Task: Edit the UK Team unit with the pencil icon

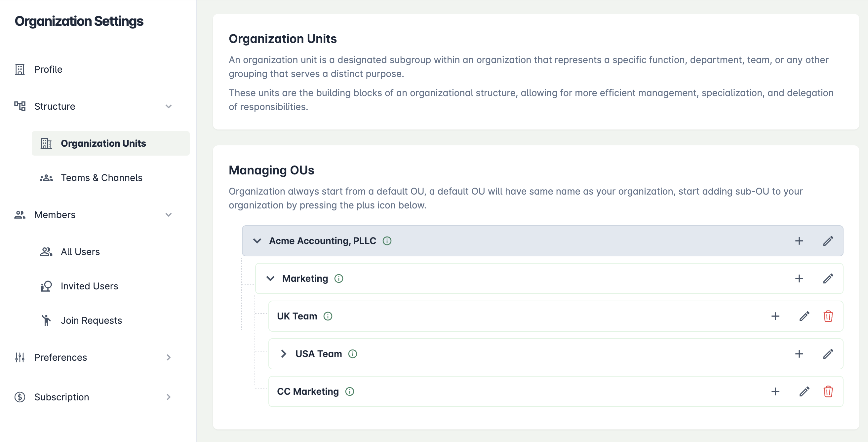Action: click(x=804, y=316)
